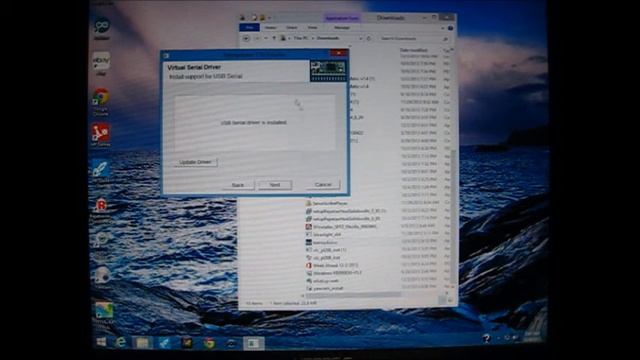Cancel the Virtual Serial Driver installer
Screen dimensions: 640x360
[x=323, y=185]
